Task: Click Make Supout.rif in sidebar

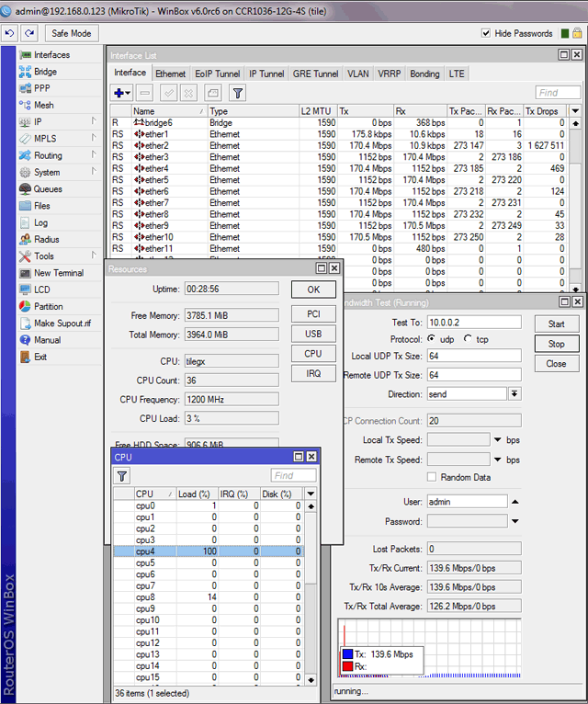Action: coord(62,324)
